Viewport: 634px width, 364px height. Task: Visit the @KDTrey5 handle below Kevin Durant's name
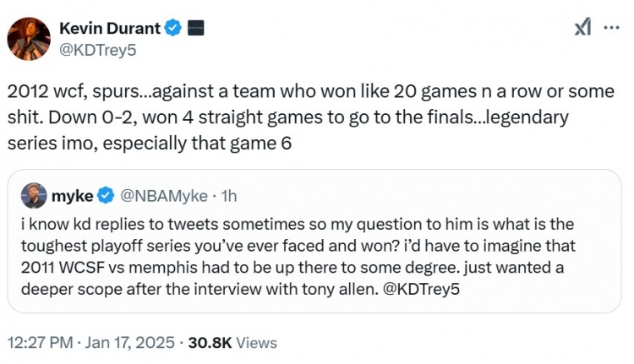click(96, 50)
